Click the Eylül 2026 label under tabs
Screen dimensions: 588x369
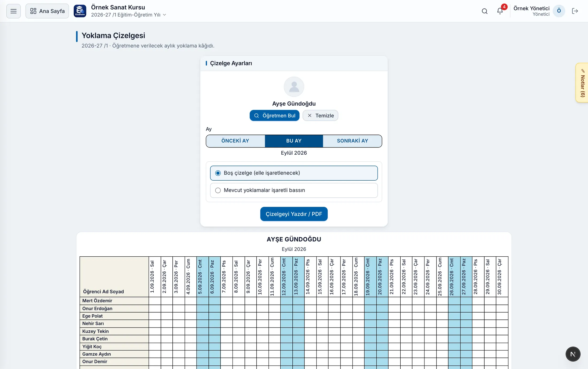[x=294, y=153]
